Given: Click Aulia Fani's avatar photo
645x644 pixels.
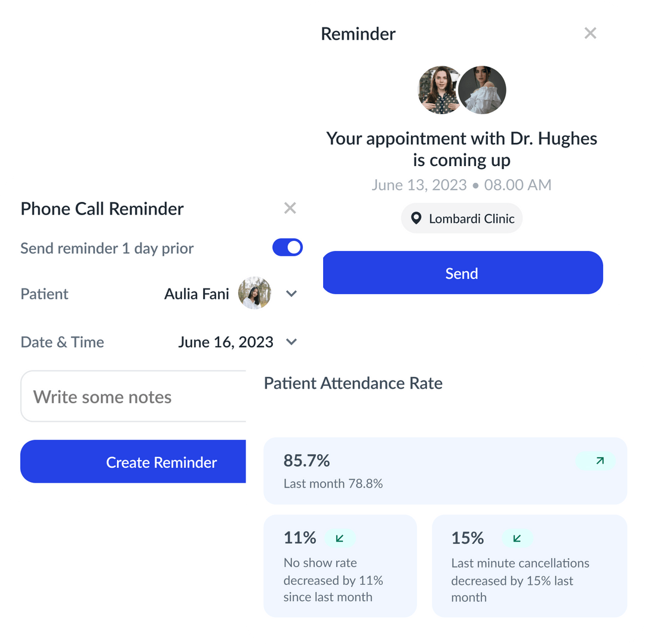Looking at the screenshot, I should [254, 293].
